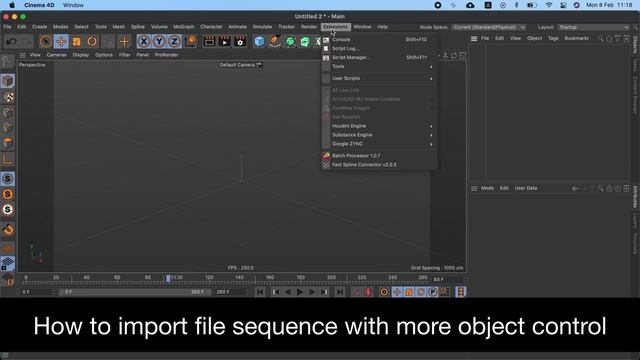Image resolution: width=640 pixels, height=360 pixels.
Task: Toggle Autokeying red button
Action: (368, 292)
